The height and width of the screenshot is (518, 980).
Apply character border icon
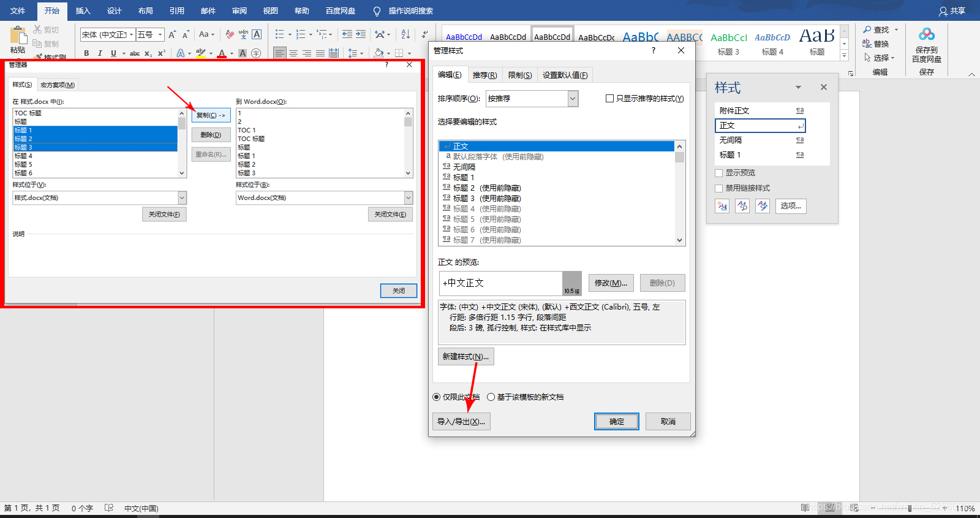[x=257, y=34]
